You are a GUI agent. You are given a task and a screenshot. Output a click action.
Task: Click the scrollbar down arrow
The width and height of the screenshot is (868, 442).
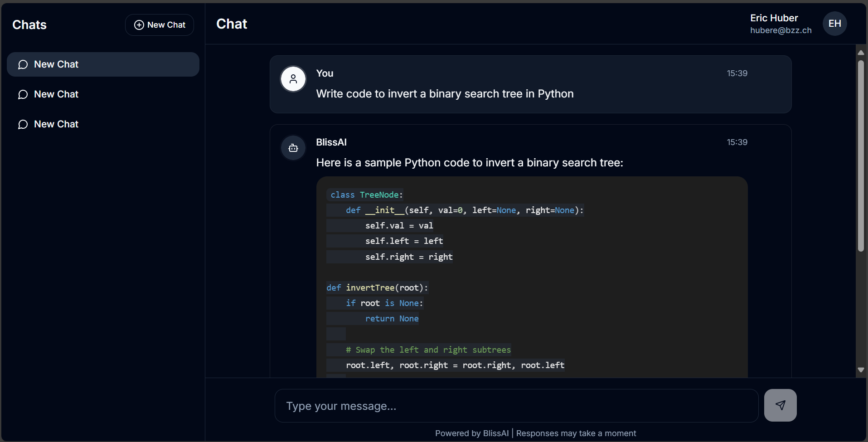click(861, 370)
